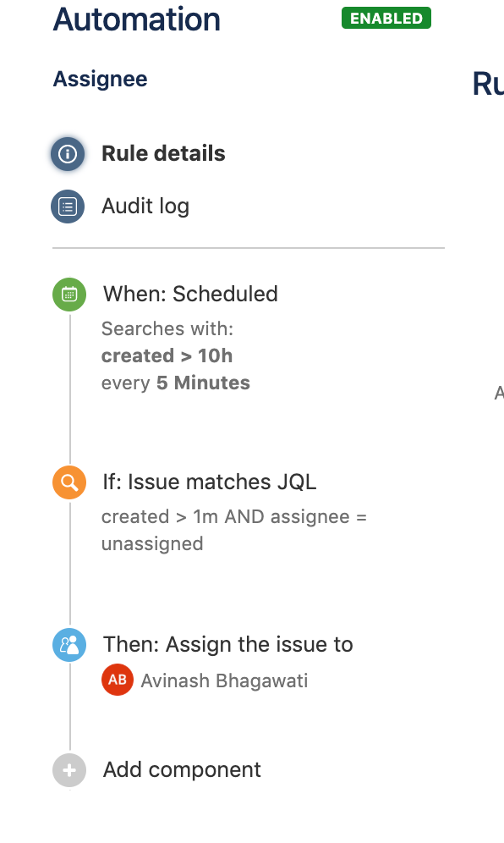Select the blue assign-issue people icon

tap(68, 645)
